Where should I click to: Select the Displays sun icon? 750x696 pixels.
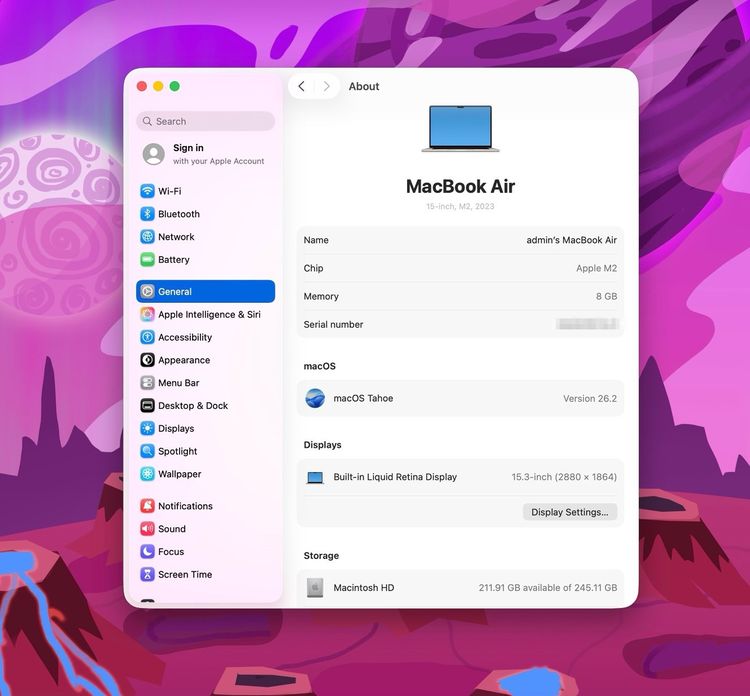(x=147, y=428)
